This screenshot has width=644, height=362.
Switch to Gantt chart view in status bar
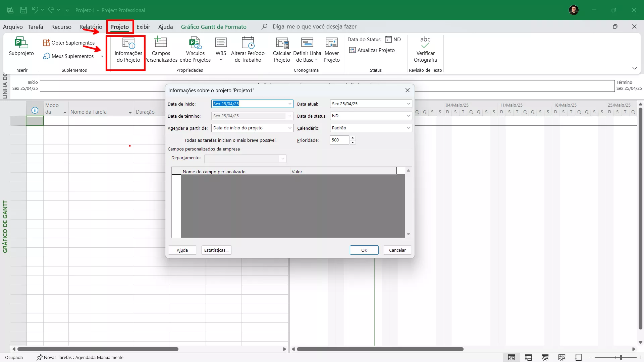pos(511,357)
